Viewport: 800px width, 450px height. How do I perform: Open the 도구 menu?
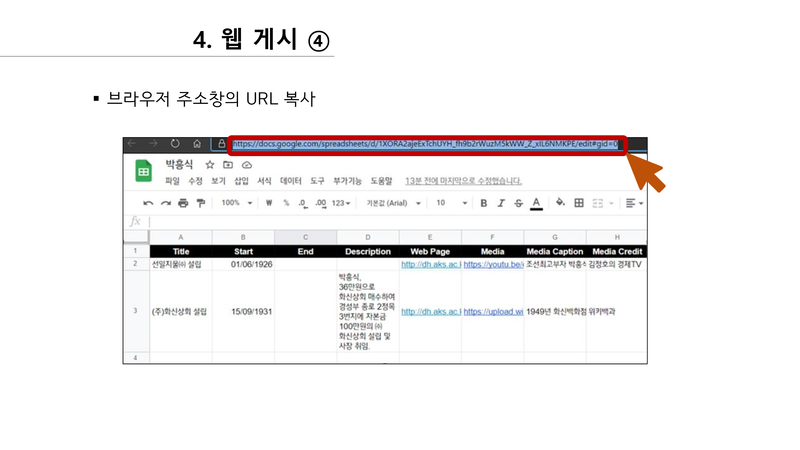point(317,181)
